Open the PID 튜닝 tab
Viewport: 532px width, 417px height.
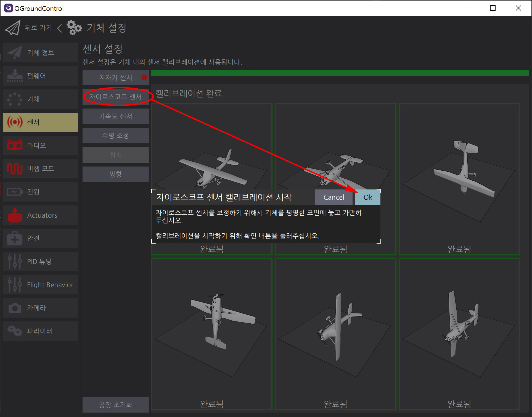click(x=40, y=262)
